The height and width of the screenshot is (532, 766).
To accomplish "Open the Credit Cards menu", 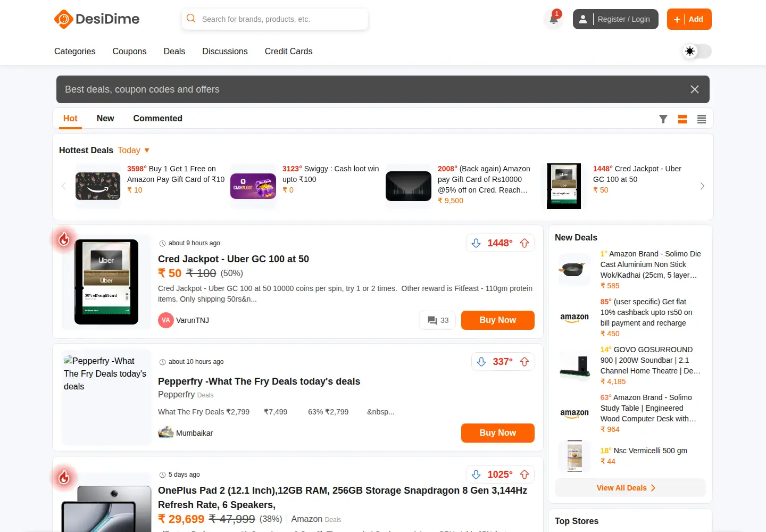I will tap(288, 51).
